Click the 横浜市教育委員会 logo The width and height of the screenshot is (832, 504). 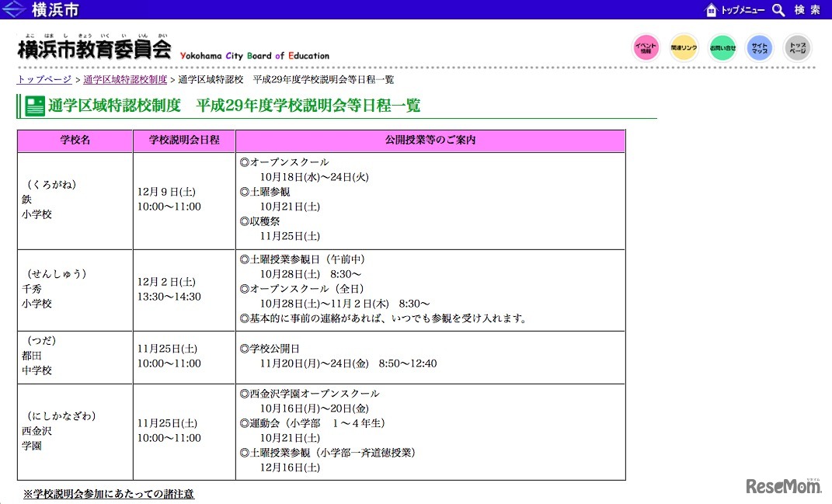(93, 47)
